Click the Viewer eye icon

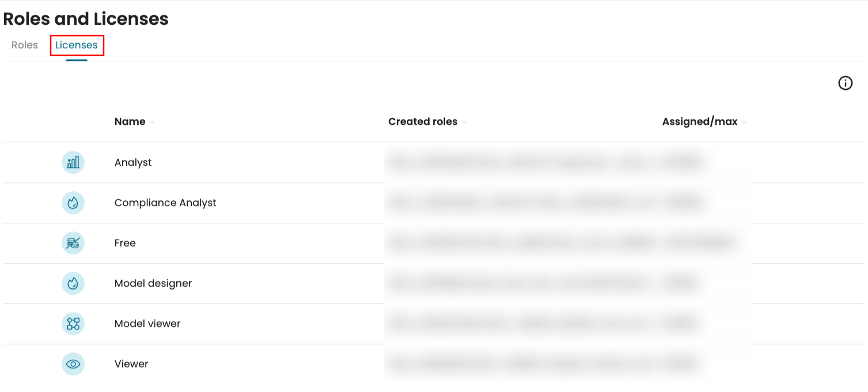coord(73,364)
